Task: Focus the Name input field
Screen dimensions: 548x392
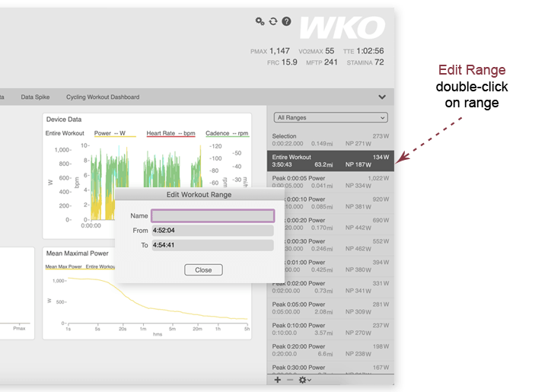Action: point(213,216)
